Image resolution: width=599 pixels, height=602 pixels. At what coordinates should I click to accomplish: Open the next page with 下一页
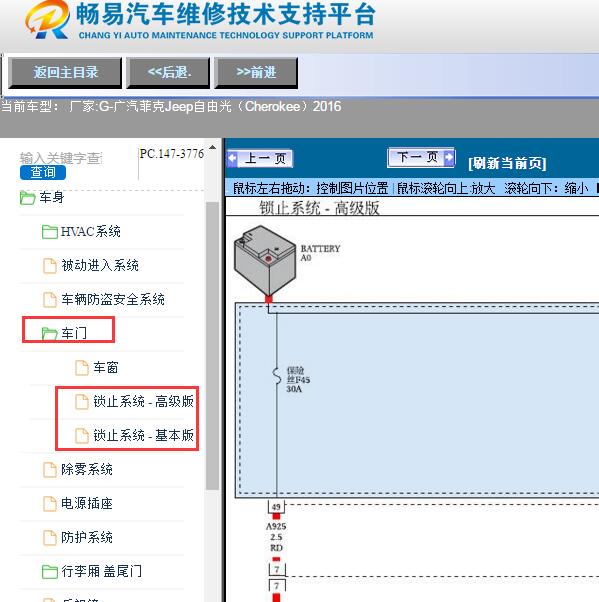tap(421, 157)
